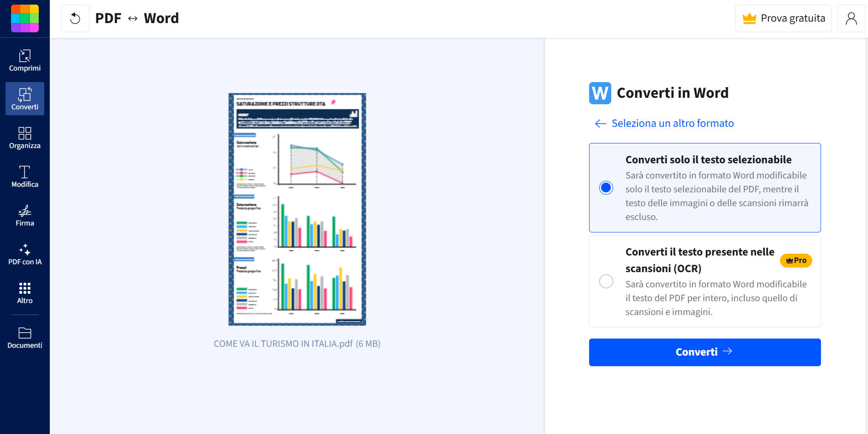
Task: Open the Organizza tool
Action: pyautogui.click(x=25, y=138)
